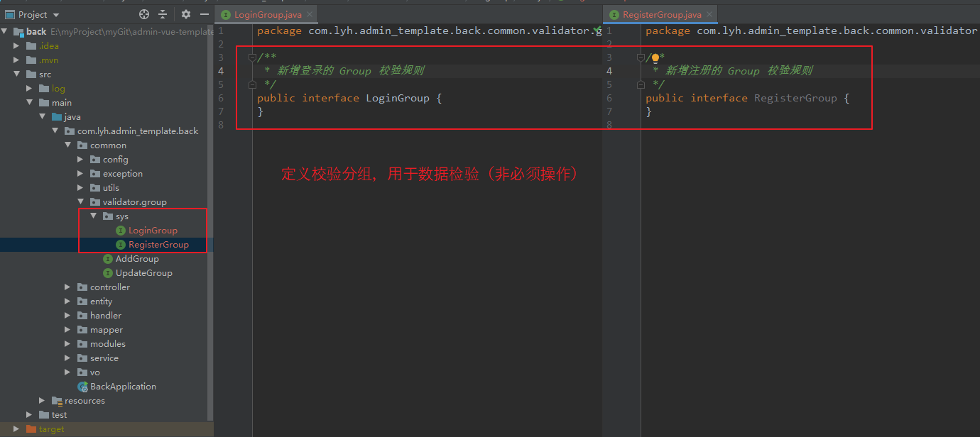Screen dimensions: 980x437
Task: Click the UpdateGroup interface icon
Action: (108, 273)
